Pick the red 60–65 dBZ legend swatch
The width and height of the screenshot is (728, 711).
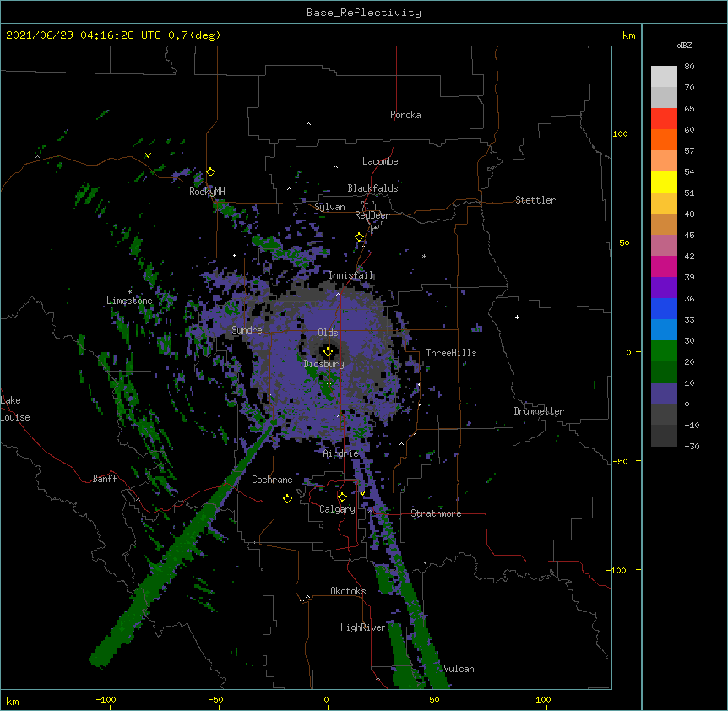(x=664, y=119)
